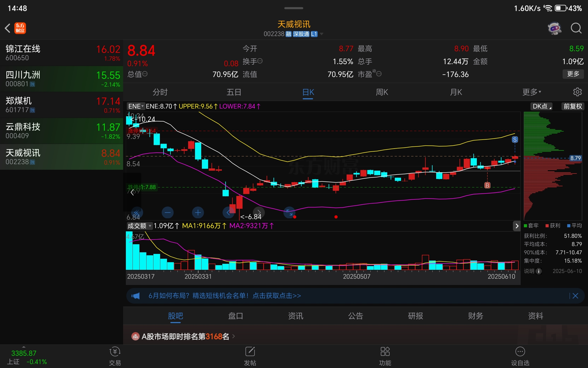The height and width of the screenshot is (368, 588).
Task: Open the ENE indicator dropdown
Action: click(136, 106)
